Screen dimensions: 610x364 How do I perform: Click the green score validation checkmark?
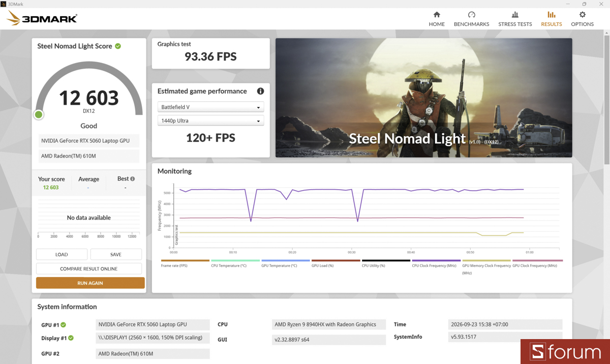[118, 46]
